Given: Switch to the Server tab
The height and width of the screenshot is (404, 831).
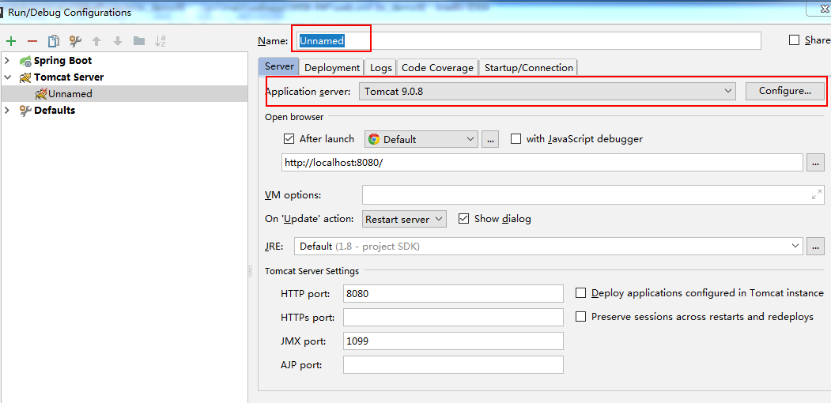Looking at the screenshot, I should tap(279, 67).
